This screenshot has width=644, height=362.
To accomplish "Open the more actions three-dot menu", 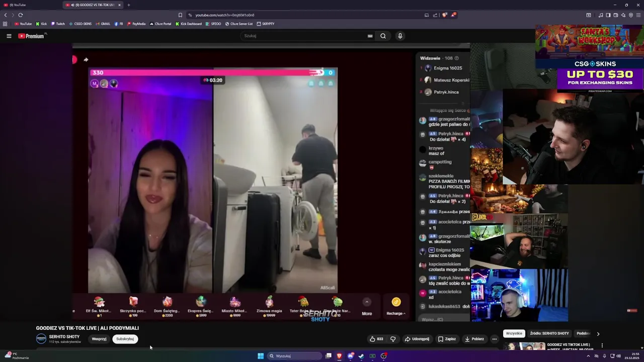I will pyautogui.click(x=494, y=339).
